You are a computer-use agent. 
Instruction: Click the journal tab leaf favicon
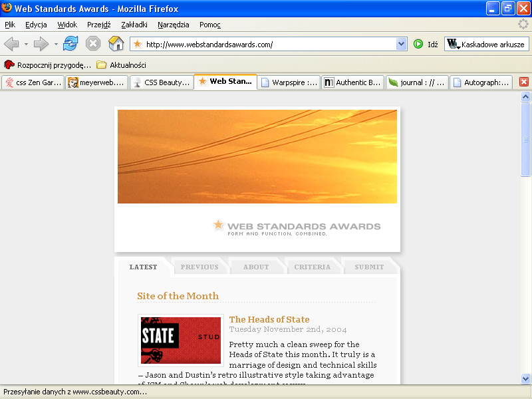[393, 82]
